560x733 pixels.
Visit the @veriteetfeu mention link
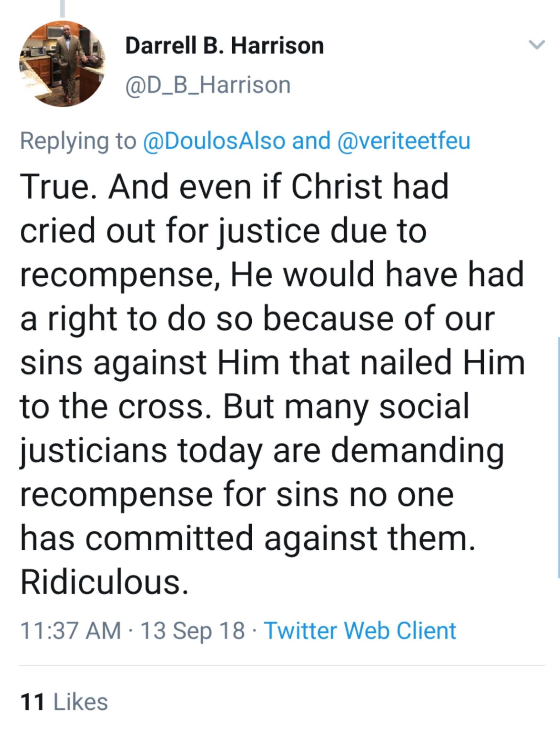(404, 141)
